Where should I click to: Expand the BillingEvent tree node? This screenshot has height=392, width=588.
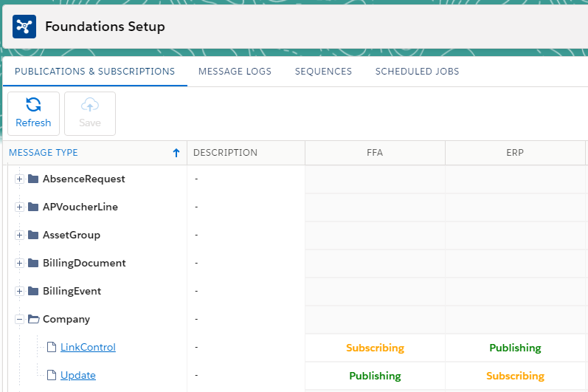click(x=19, y=291)
